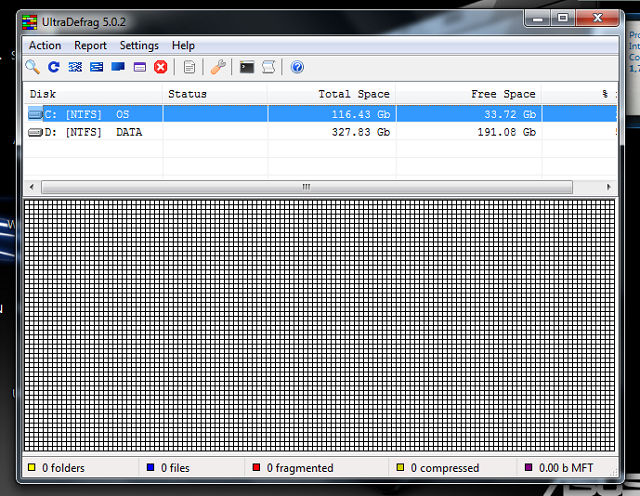640x496 pixels.
Task: Minimize the UltraDefrag window
Action: [538, 18]
